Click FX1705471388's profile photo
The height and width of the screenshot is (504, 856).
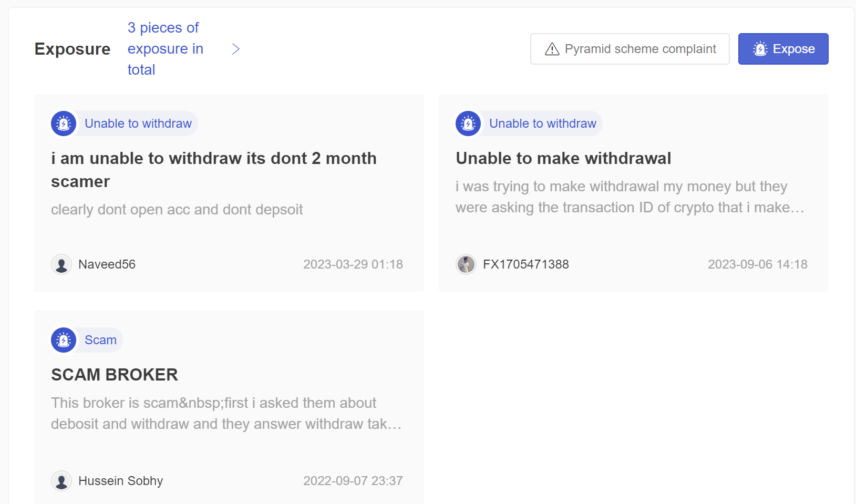point(466,264)
